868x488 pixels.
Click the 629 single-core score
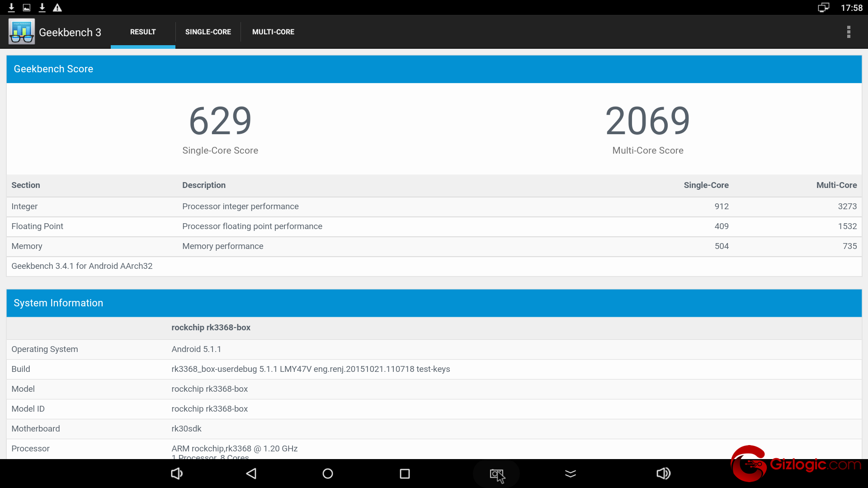tap(220, 121)
